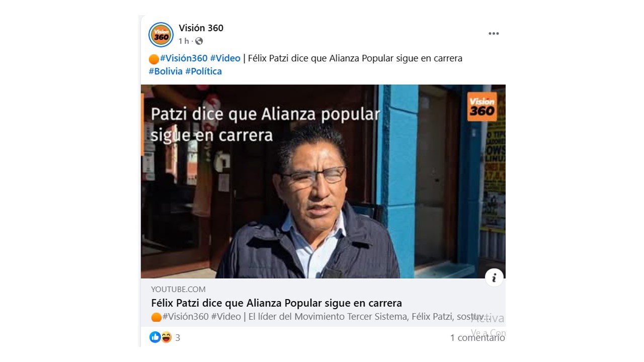This screenshot has width=644, height=362.
Task: View the reactions count of 3
Action: [x=178, y=338]
